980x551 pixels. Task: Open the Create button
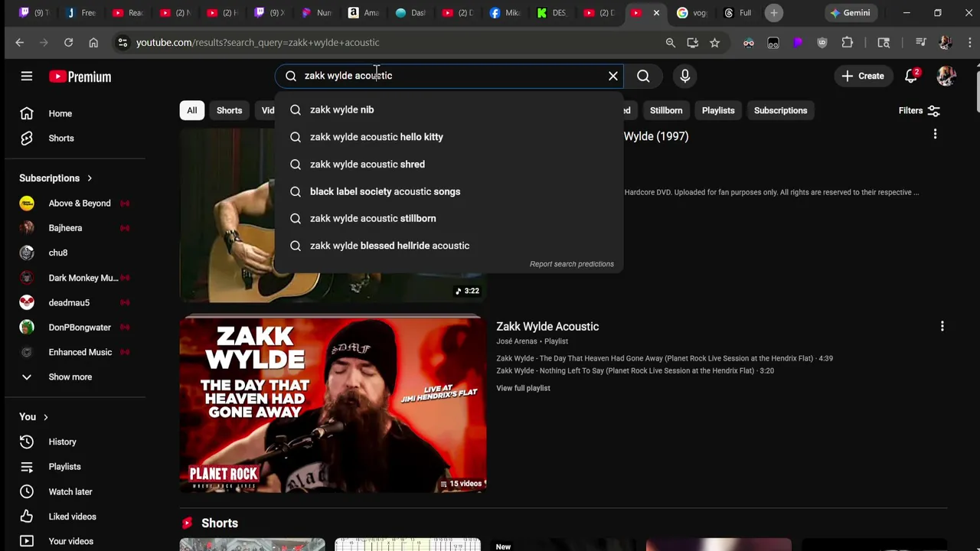(x=863, y=76)
